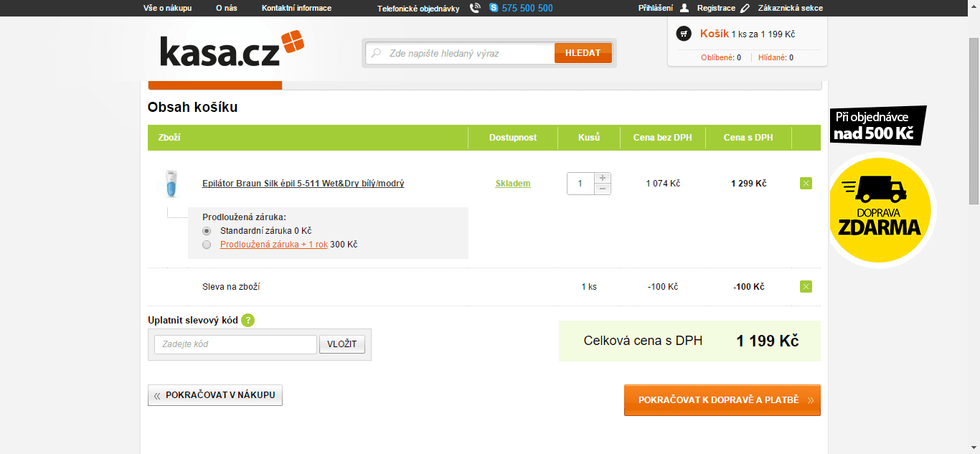Click the epilator price 1 299 Kč
Image resolution: width=980 pixels, height=454 pixels.
(x=749, y=184)
